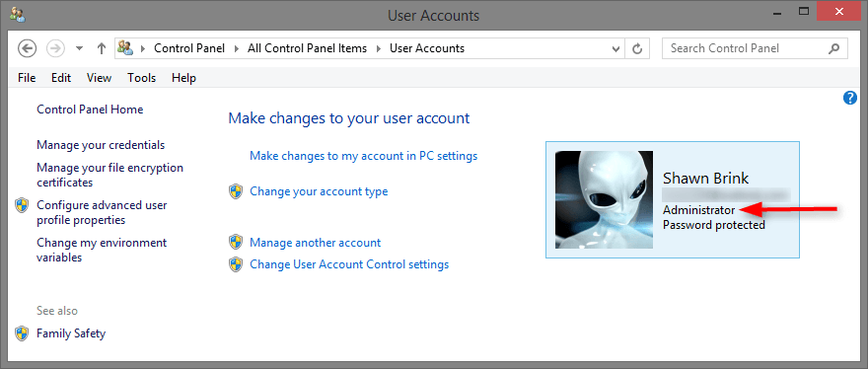Image resolution: width=868 pixels, height=369 pixels.
Task: Open Change your account type
Action: [319, 191]
